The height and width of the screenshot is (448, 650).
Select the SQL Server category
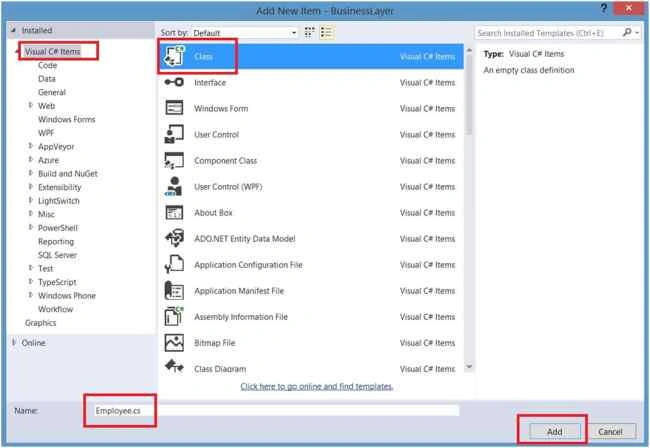coord(57,255)
